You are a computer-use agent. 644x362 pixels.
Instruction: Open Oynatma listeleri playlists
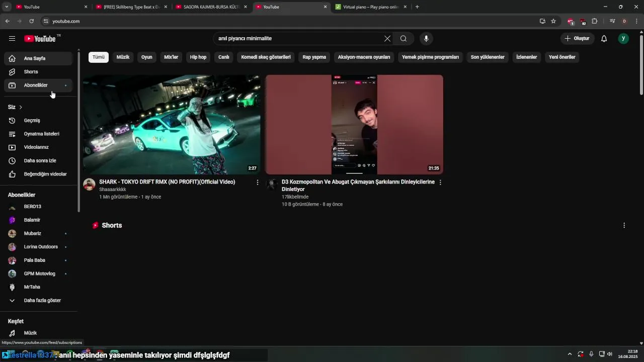click(38, 134)
